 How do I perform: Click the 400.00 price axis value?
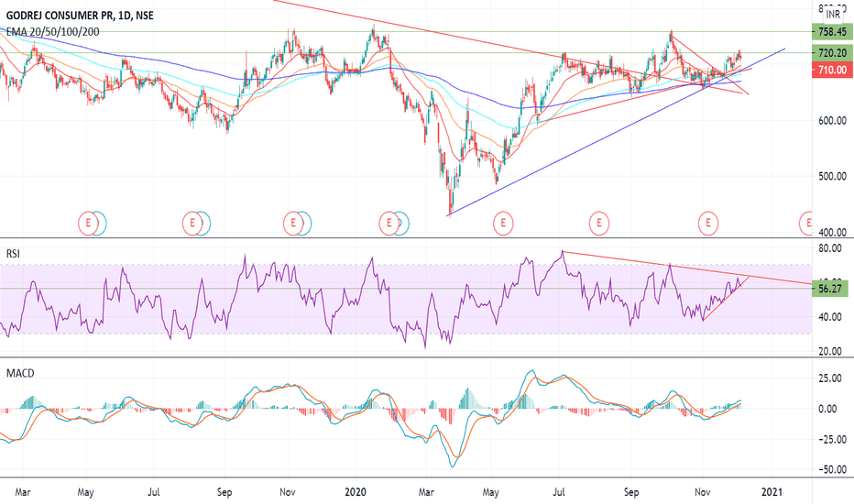tap(832, 232)
